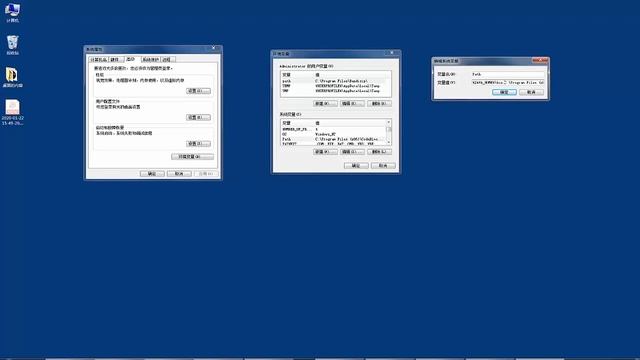Confirm Edit System Variable with OK
Screen dimensions: 640x360
click(x=504, y=92)
